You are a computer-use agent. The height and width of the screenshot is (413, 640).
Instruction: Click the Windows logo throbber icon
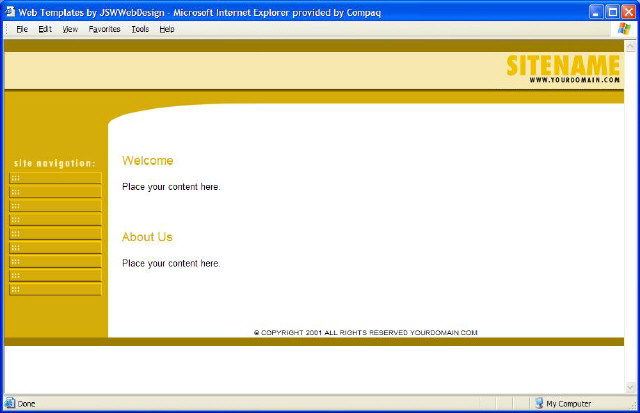[624, 29]
